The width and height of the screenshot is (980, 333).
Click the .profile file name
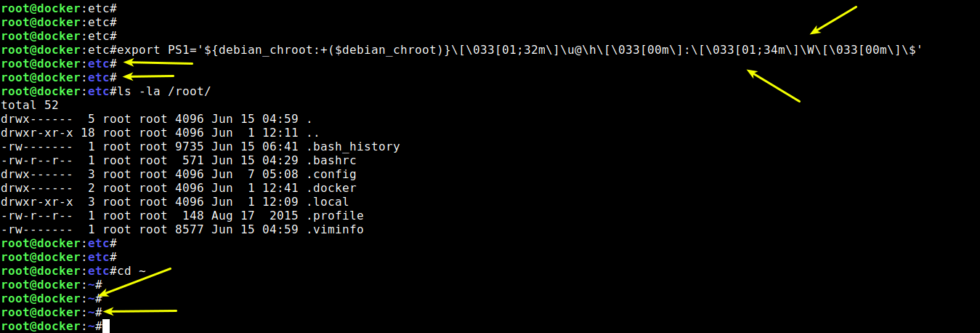click(335, 215)
